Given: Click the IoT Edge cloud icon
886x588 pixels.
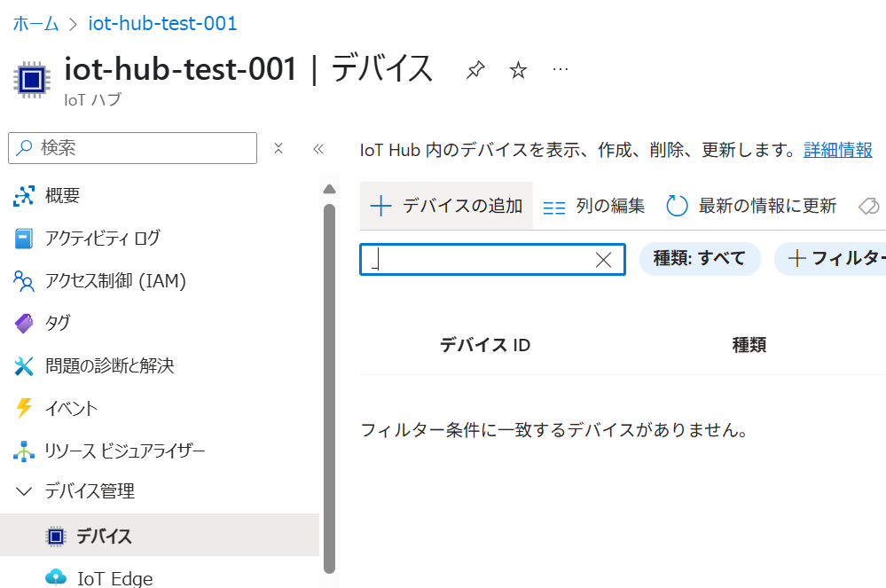Looking at the screenshot, I should coord(55,576).
